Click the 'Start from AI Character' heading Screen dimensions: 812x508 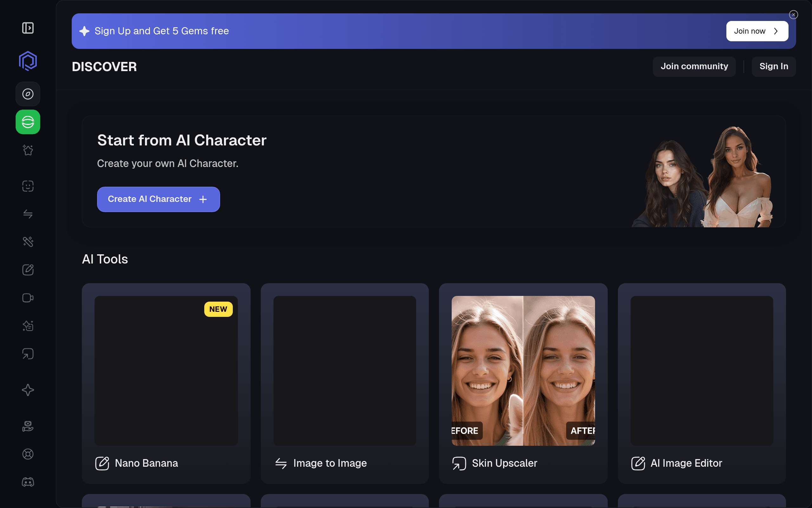click(x=181, y=140)
